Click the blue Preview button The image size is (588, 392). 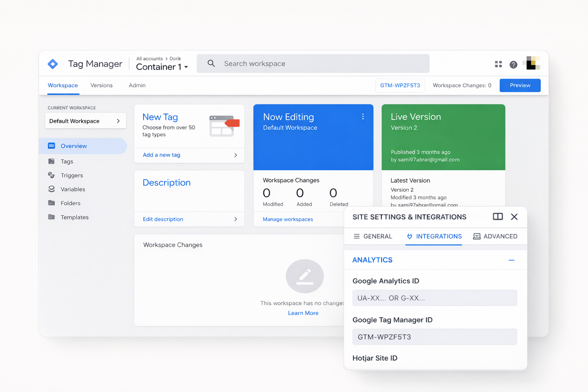519,85
